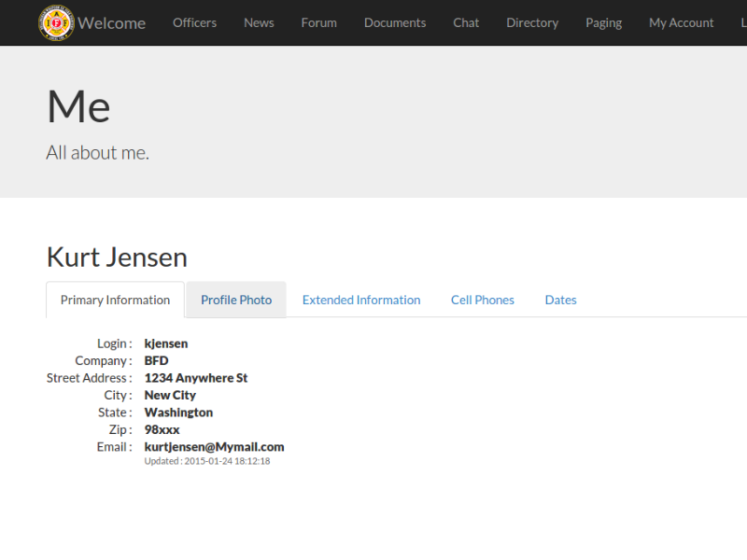This screenshot has height=560, width=747.
Task: Click the email kurtjensen@Mymail.com
Action: point(215,447)
